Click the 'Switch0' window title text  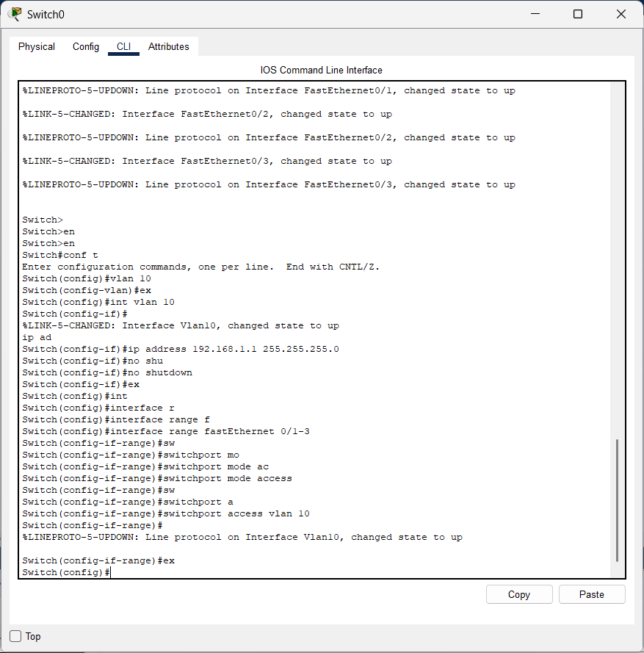46,14
